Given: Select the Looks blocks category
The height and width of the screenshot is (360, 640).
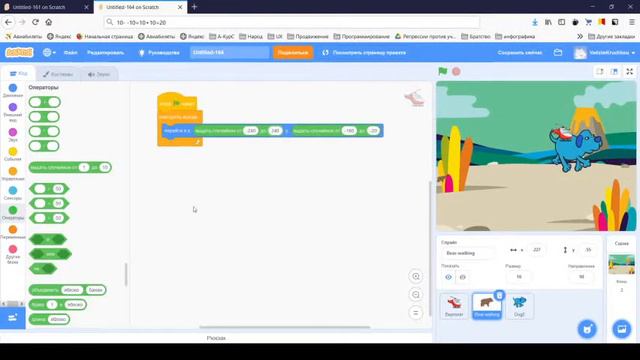Looking at the screenshot, I should click(13, 112).
